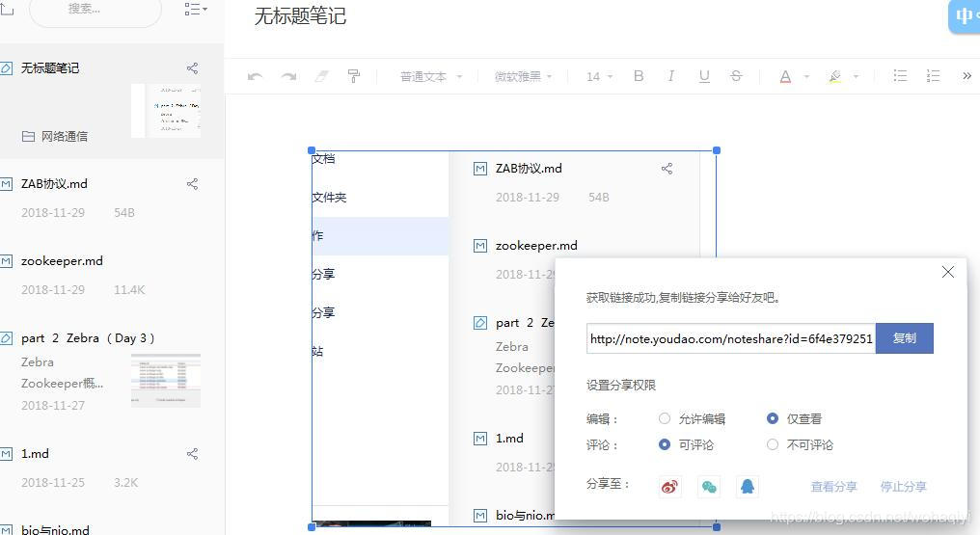
Task: Click the input method 中 indicator
Action: tap(965, 15)
